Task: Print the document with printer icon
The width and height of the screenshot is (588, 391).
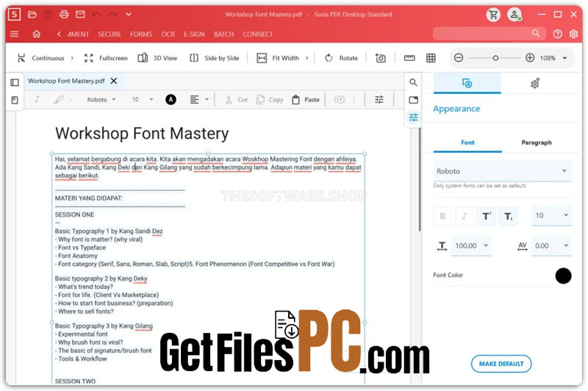Action: 64,15
